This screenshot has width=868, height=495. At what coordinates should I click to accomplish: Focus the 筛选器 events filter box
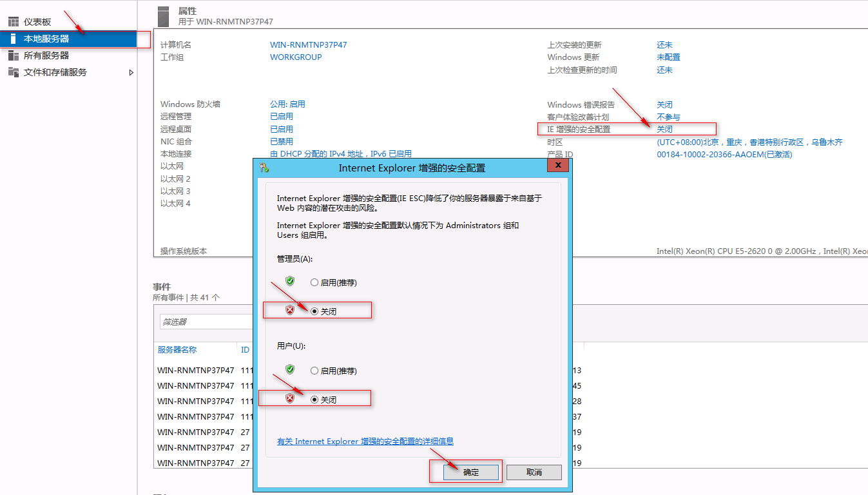click(x=205, y=322)
